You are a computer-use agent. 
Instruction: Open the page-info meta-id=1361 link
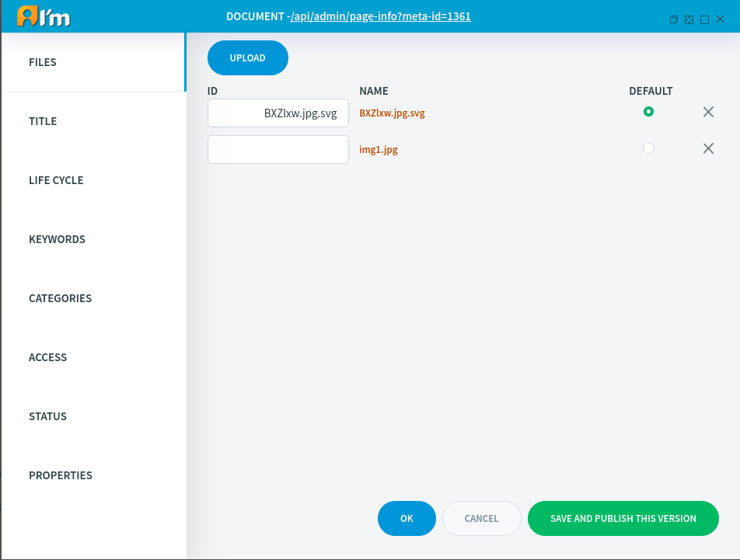[x=380, y=16]
